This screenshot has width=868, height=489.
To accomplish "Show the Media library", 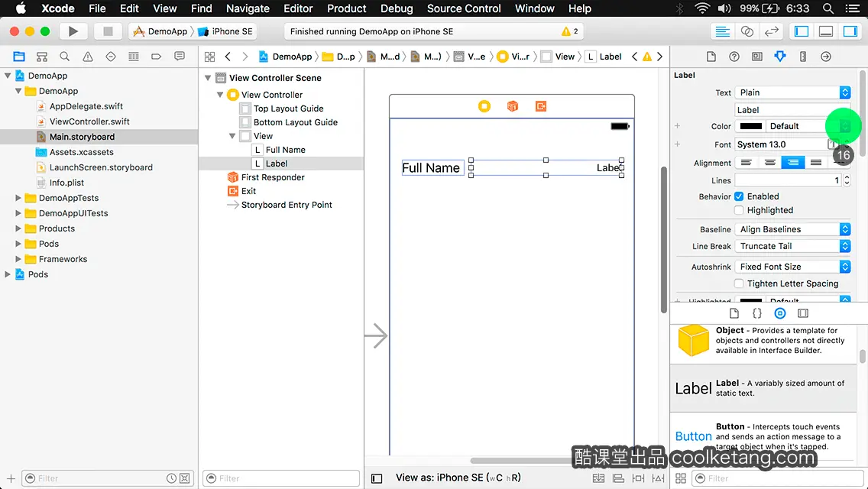I will tap(803, 313).
